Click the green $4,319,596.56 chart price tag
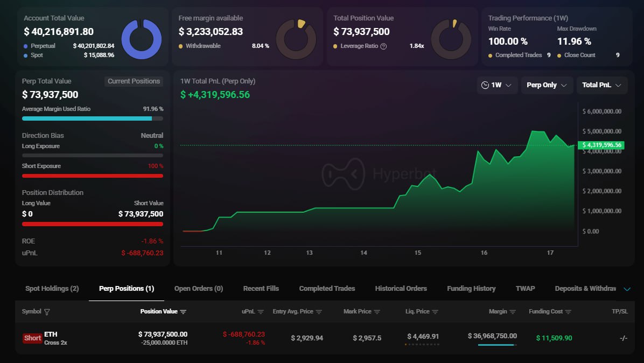644x363 pixels. [601, 145]
